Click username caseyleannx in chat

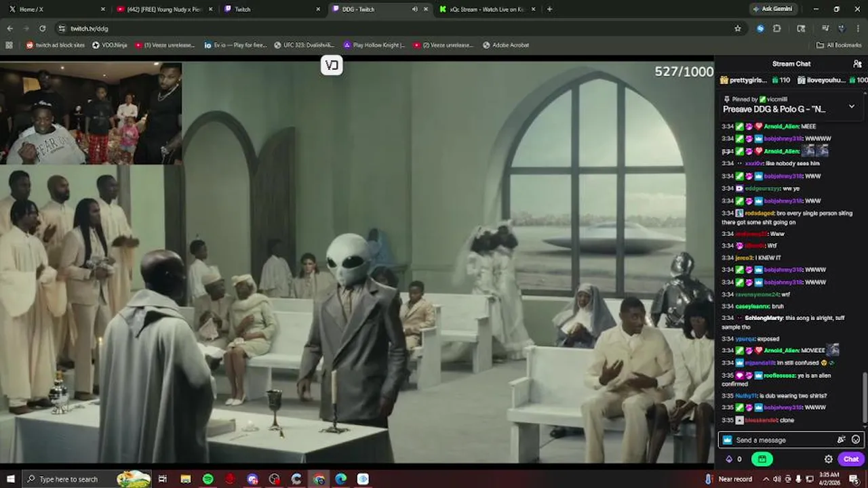point(753,306)
